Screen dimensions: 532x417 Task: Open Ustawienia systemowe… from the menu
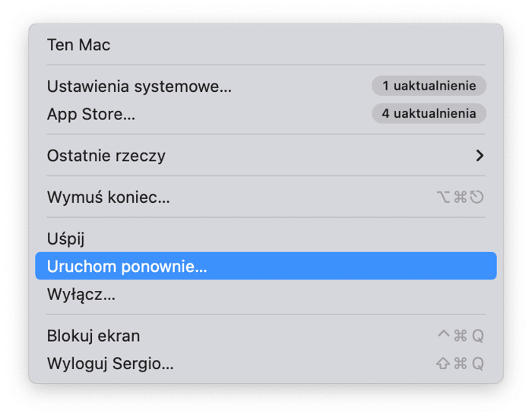pyautogui.click(x=139, y=86)
